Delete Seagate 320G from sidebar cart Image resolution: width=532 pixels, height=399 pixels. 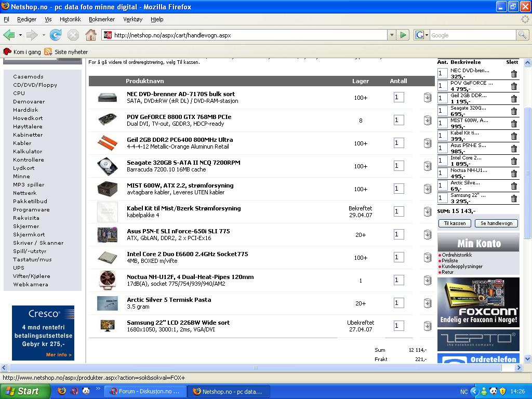coord(514,111)
